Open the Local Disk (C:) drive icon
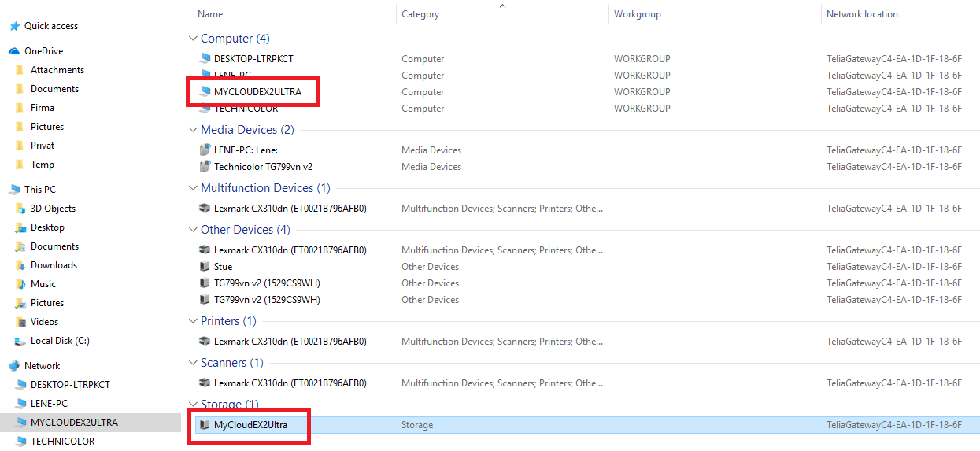 (20, 341)
